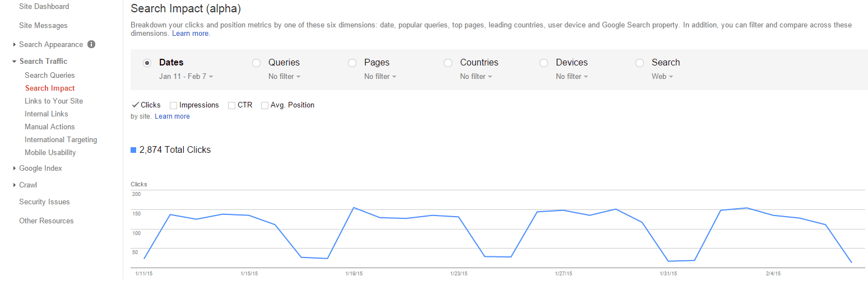868x281 pixels.
Task: Click the blue Total Clicks legend square
Action: [x=133, y=150]
